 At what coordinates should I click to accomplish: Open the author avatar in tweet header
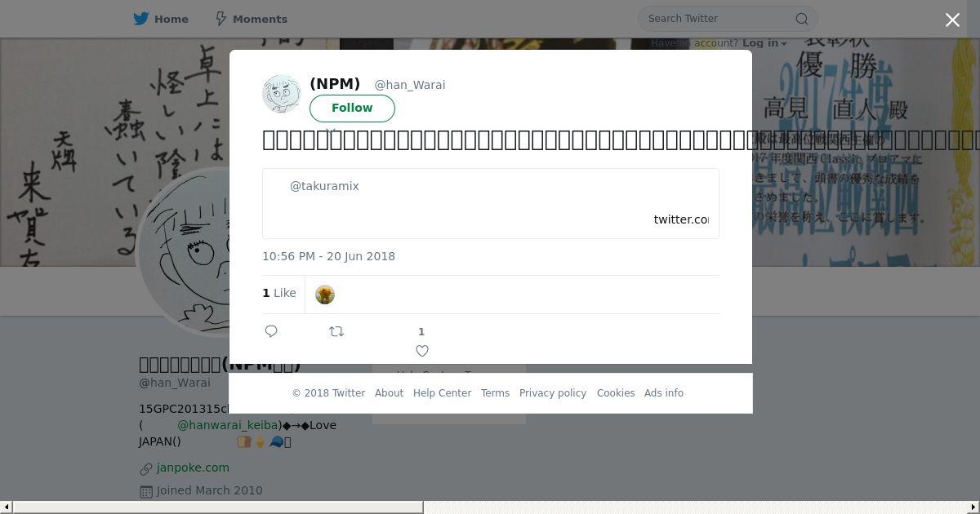(282, 93)
